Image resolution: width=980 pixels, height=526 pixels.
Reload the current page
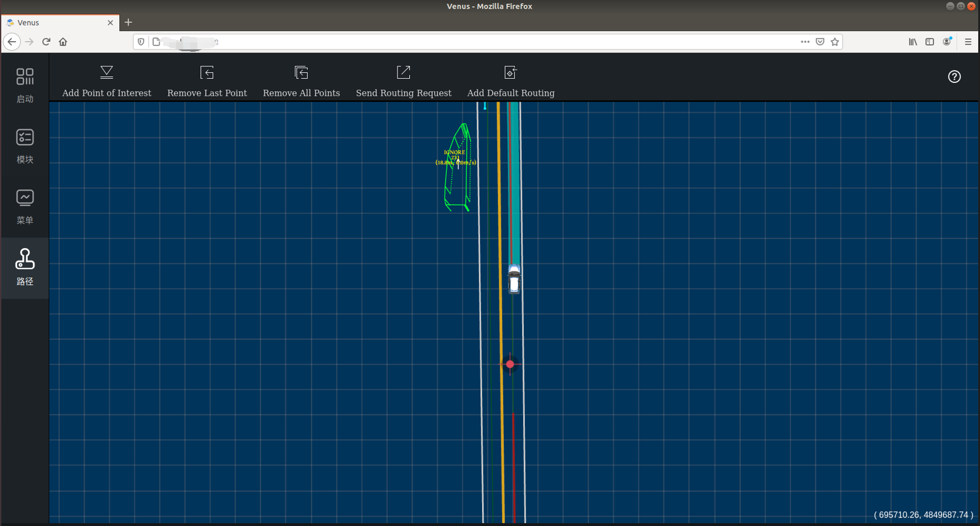coord(46,42)
